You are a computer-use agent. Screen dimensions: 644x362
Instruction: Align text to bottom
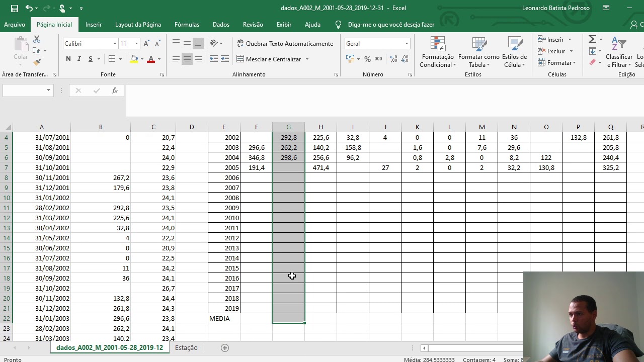[198, 43]
